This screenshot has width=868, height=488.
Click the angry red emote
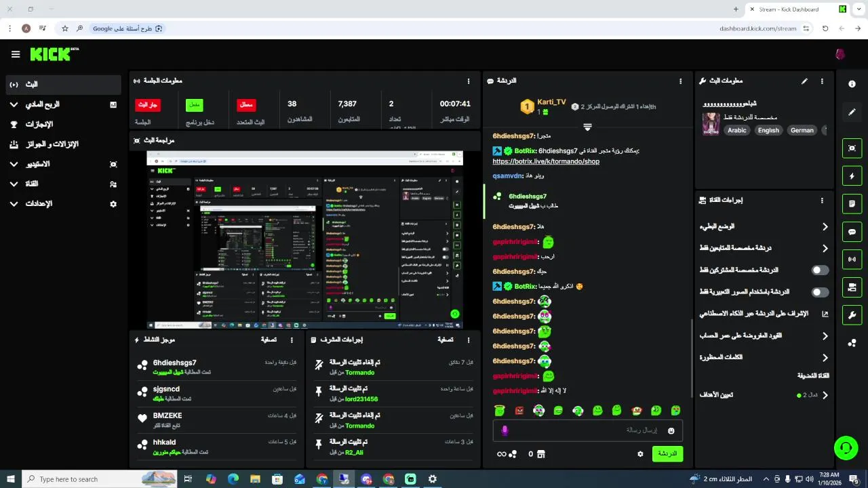[519, 411]
